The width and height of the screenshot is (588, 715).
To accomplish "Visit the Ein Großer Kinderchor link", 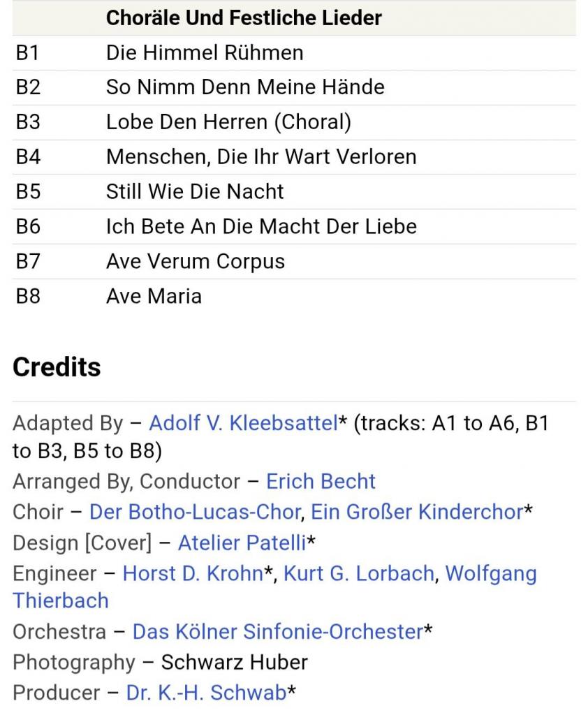I will [416, 512].
